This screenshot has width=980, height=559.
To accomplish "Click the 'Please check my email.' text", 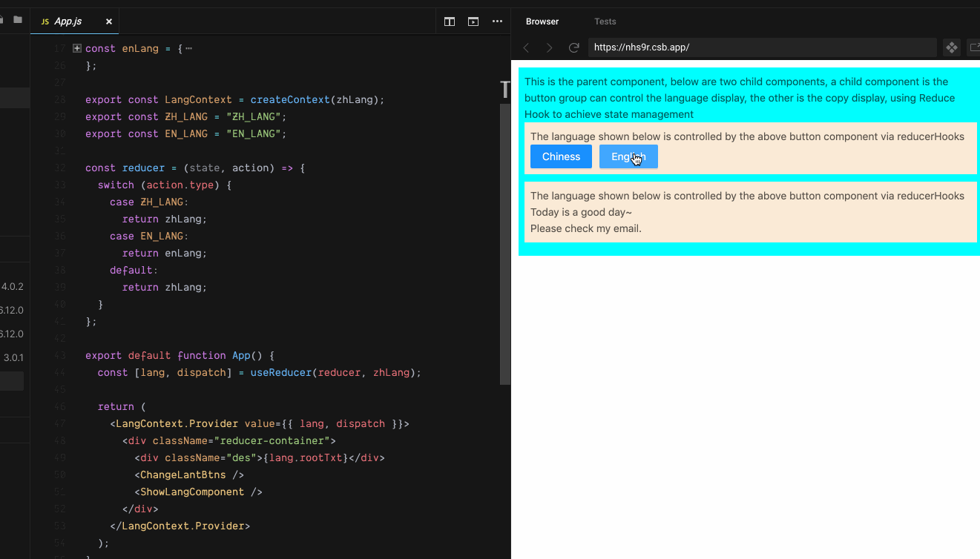I will click(x=586, y=228).
